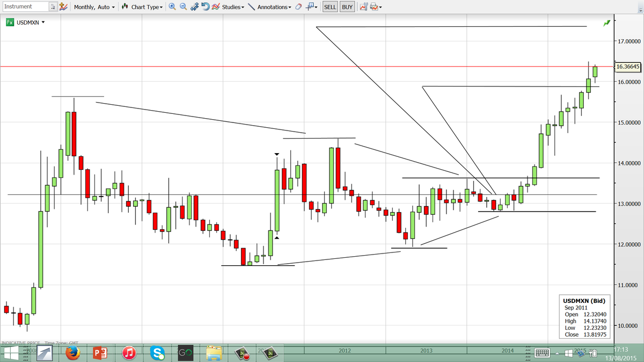Click the 2012 label on the time axis
Viewport: 644px width, 362px height.
(x=345, y=351)
